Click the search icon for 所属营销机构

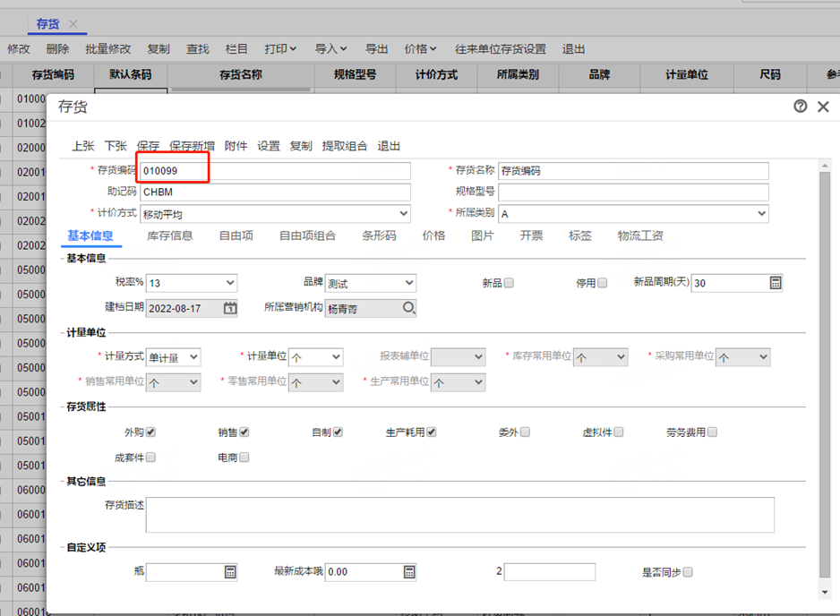pyautogui.click(x=408, y=308)
